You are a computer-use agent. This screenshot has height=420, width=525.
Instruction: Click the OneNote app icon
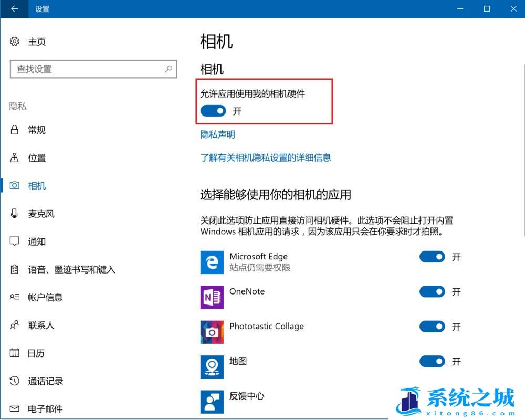212,297
